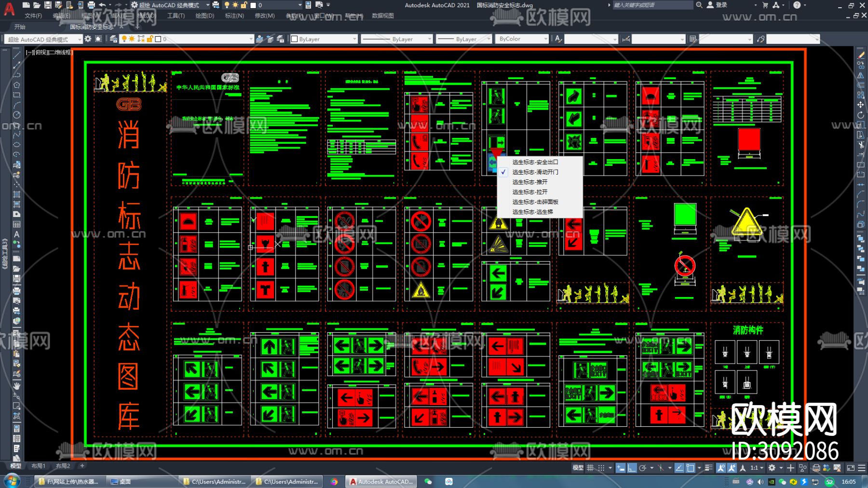Undo the last action with the back arrow
The height and width of the screenshot is (488, 868).
click(x=102, y=5)
